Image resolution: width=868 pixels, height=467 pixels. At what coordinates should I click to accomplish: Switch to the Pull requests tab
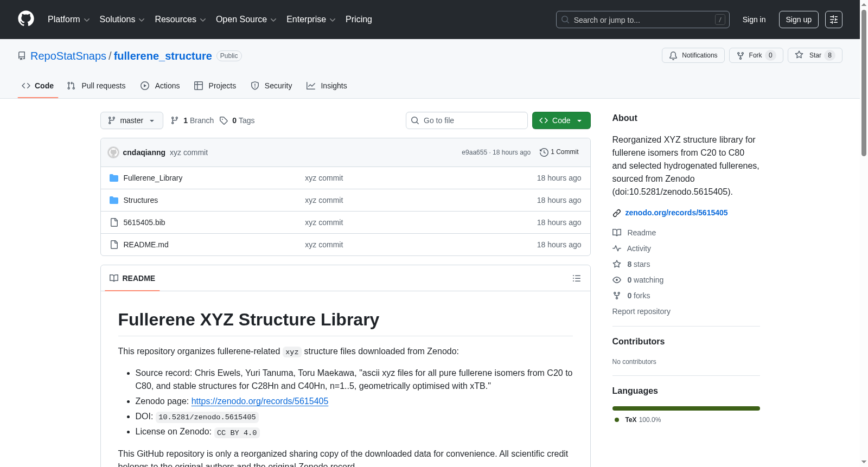pos(96,86)
